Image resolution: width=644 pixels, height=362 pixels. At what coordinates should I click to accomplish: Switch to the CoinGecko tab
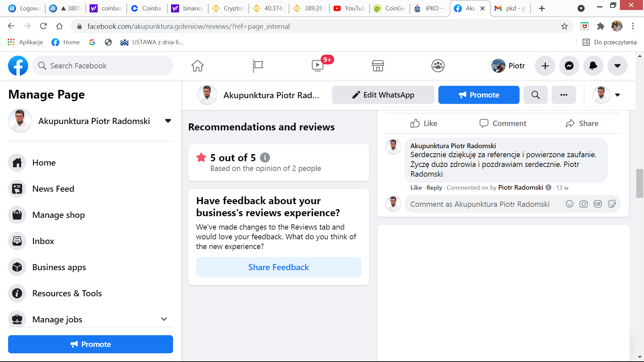click(x=389, y=8)
